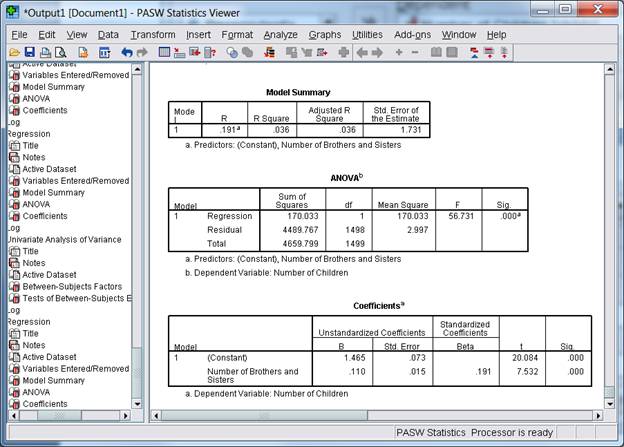624x447 pixels.
Task: Click the ANOVA table title
Action: pyautogui.click(x=346, y=178)
